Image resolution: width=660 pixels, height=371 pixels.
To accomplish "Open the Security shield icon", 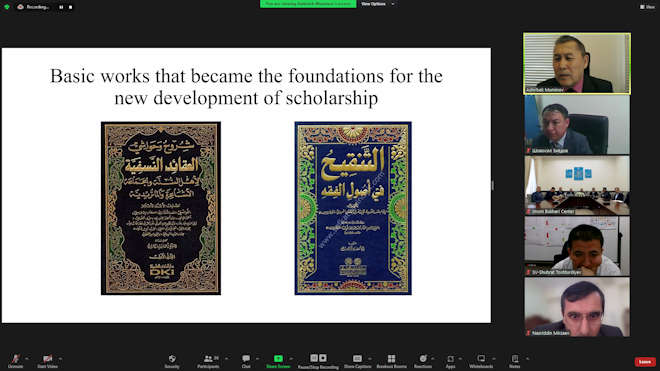I will point(172,361).
